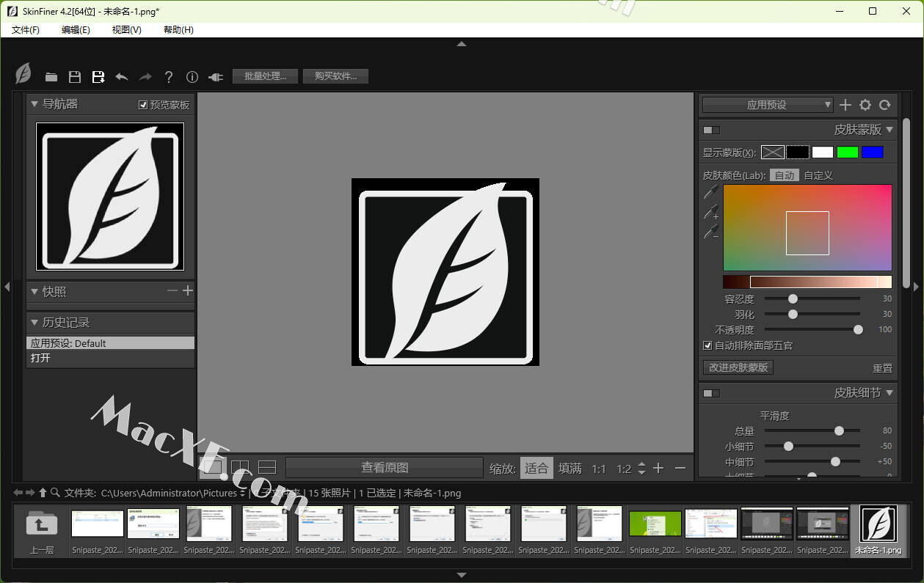Viewport: 924px width, 583px height.
Task: Open the plugin plug icon
Action: (215, 77)
